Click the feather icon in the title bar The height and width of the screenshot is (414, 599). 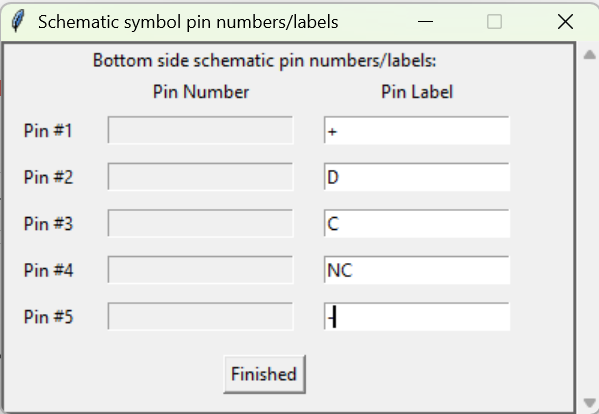pos(18,21)
